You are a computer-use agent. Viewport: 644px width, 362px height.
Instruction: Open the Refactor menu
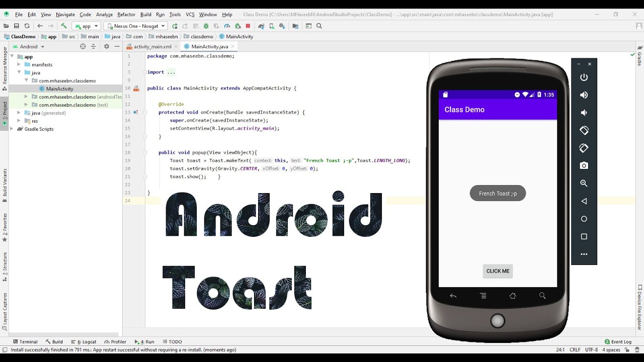point(126,15)
